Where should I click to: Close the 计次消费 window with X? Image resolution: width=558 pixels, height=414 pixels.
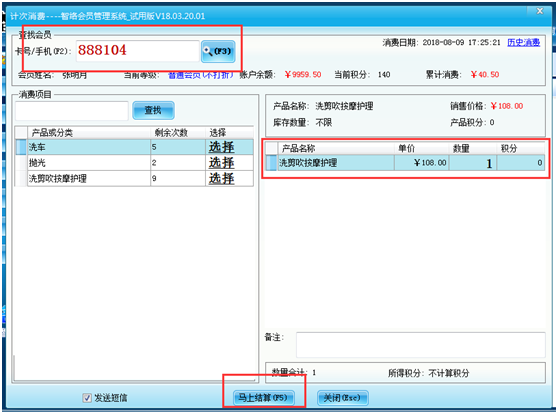(539, 11)
